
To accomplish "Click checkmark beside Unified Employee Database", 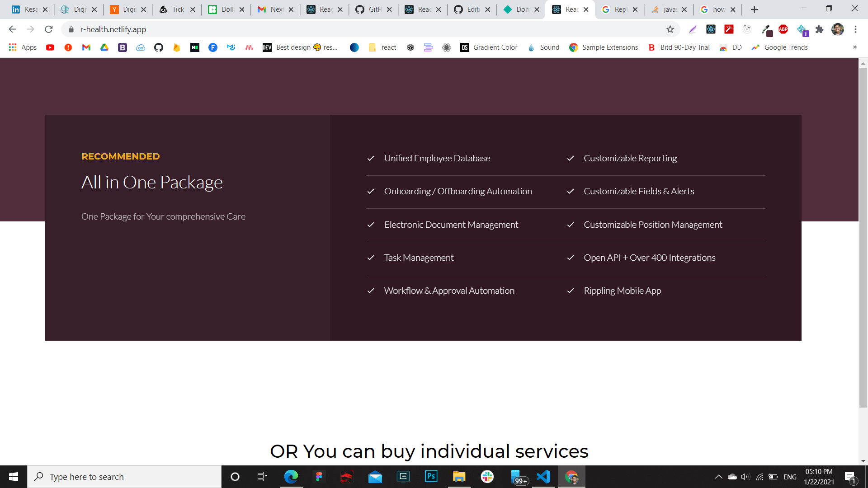I will pyautogui.click(x=371, y=159).
